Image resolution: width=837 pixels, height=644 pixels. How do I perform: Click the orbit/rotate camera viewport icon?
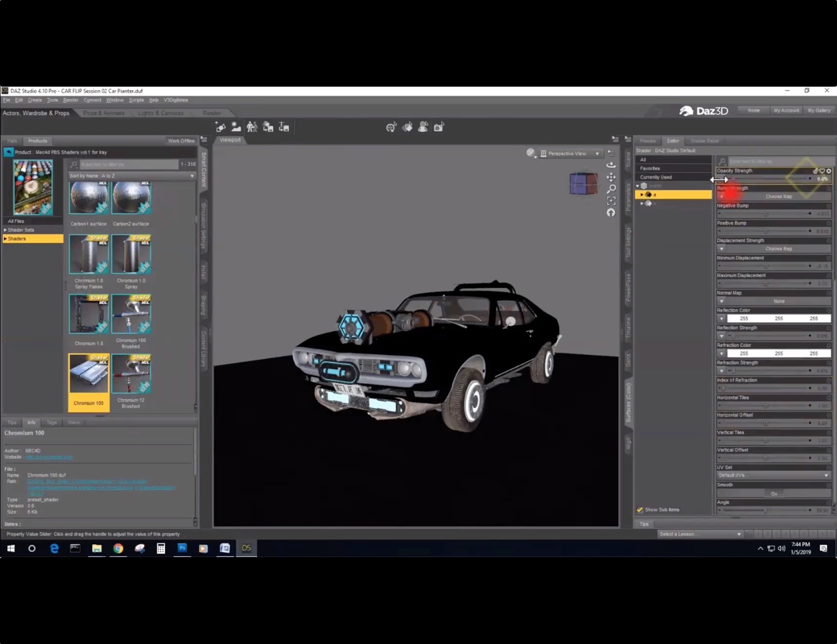coord(610,165)
